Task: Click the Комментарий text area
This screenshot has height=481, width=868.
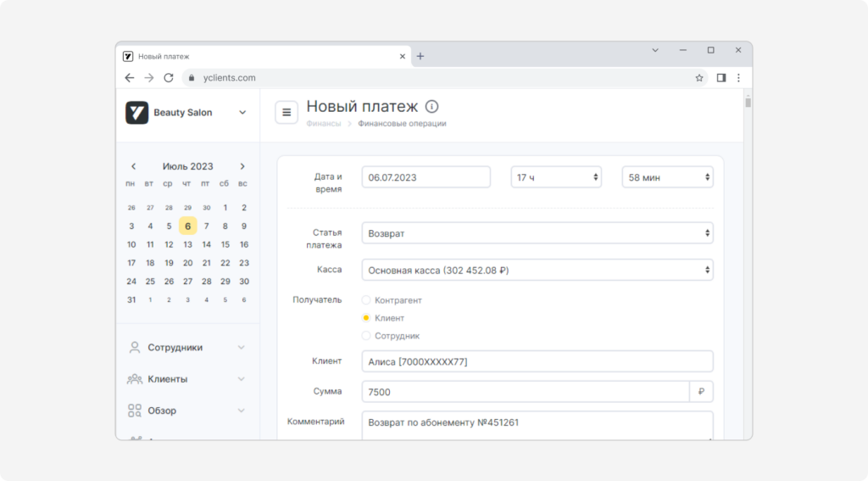Action: click(x=537, y=426)
